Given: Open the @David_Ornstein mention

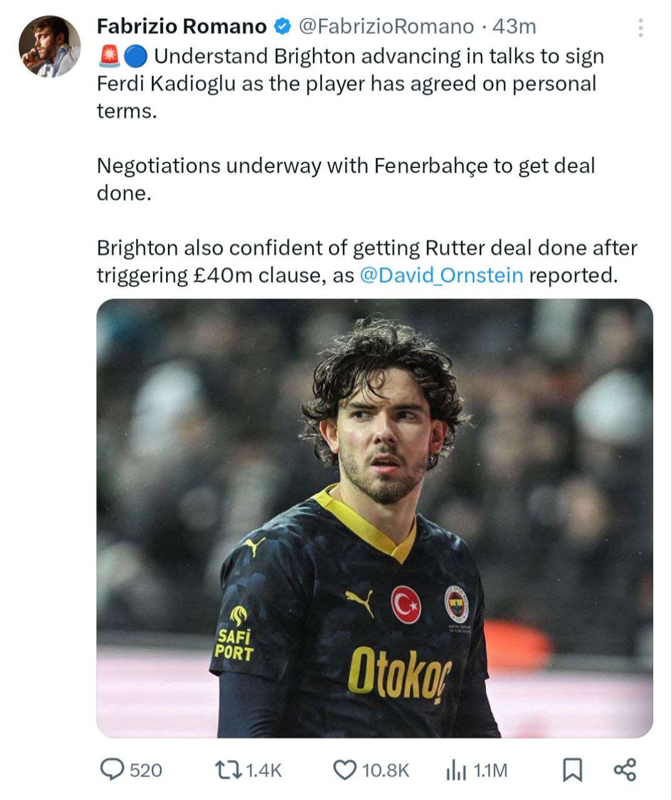Looking at the screenshot, I should click(x=442, y=275).
